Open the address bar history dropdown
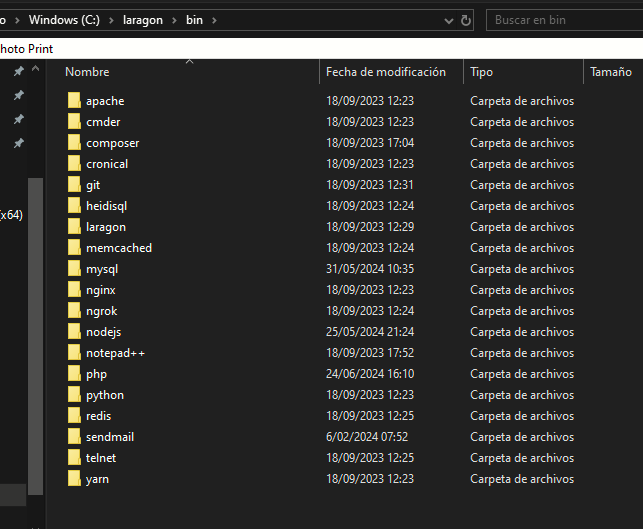The width and height of the screenshot is (643, 529). 444,20
